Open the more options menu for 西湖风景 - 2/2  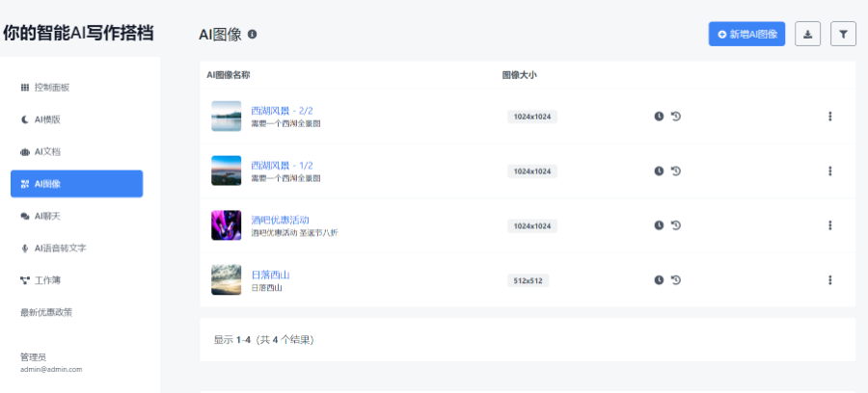(x=829, y=117)
